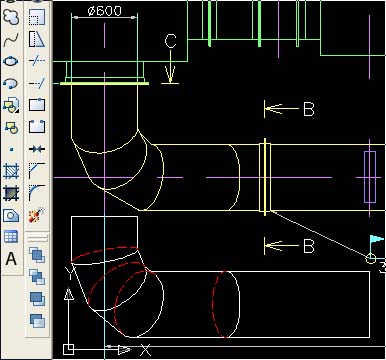
Task: Click the Bring to Front draw order icon
Action: pos(37,255)
